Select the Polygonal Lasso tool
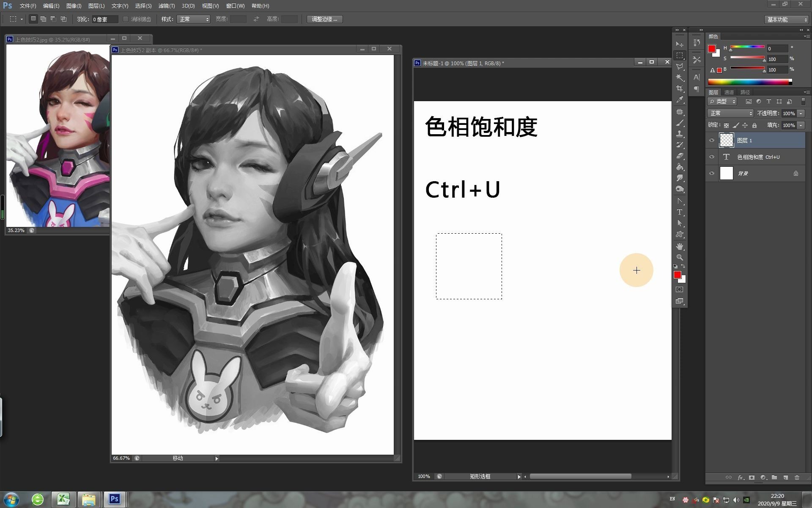 [680, 66]
